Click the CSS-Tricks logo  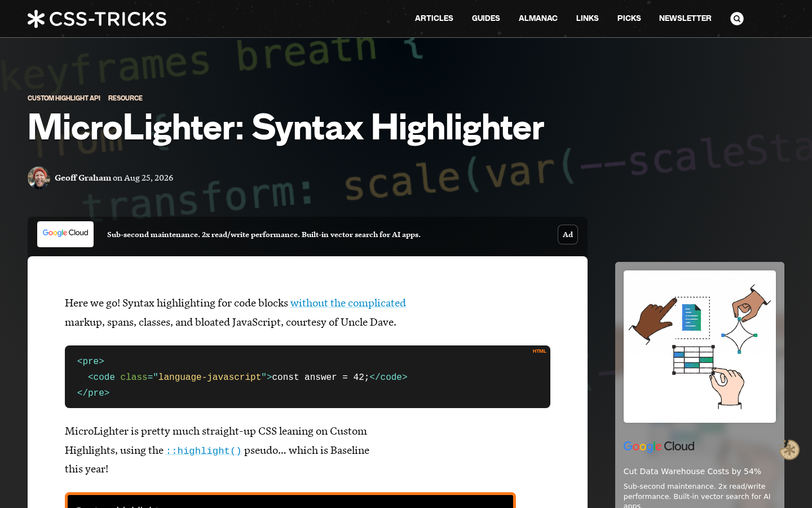97,19
